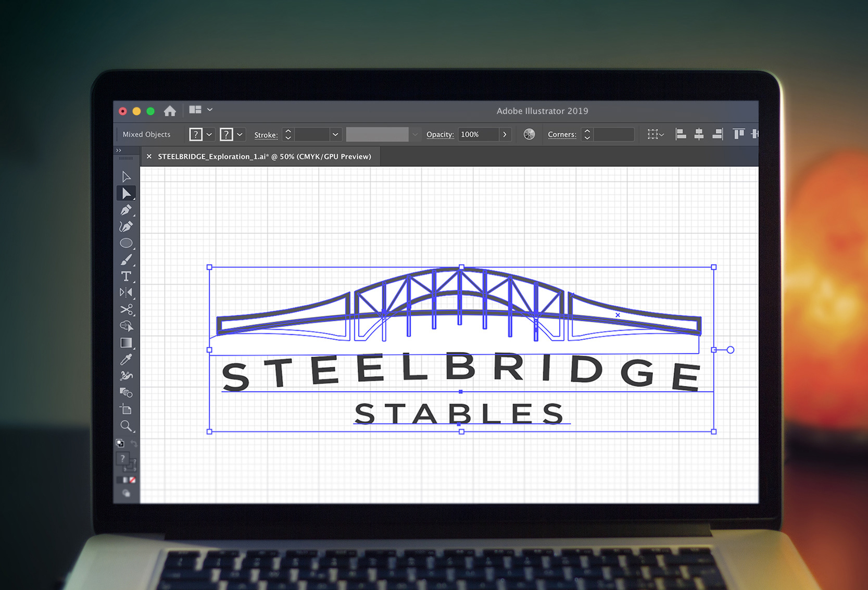The height and width of the screenshot is (590, 868).
Task: Click the Stroke weight stepper arrows
Action: click(x=288, y=134)
